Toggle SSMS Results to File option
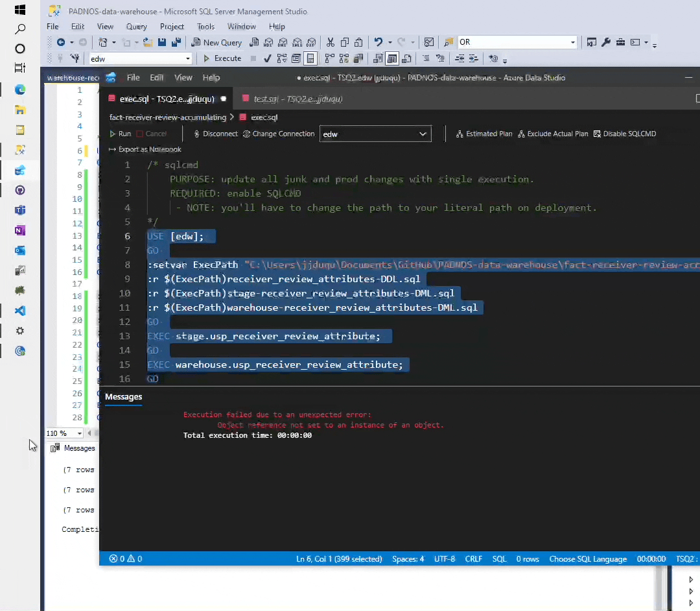The height and width of the screenshot is (611, 700). tap(406, 58)
